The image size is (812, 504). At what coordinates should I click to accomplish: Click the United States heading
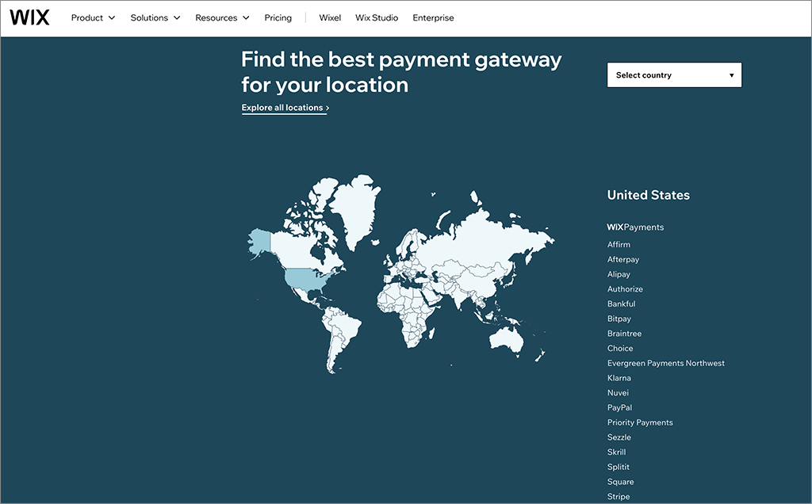point(649,195)
